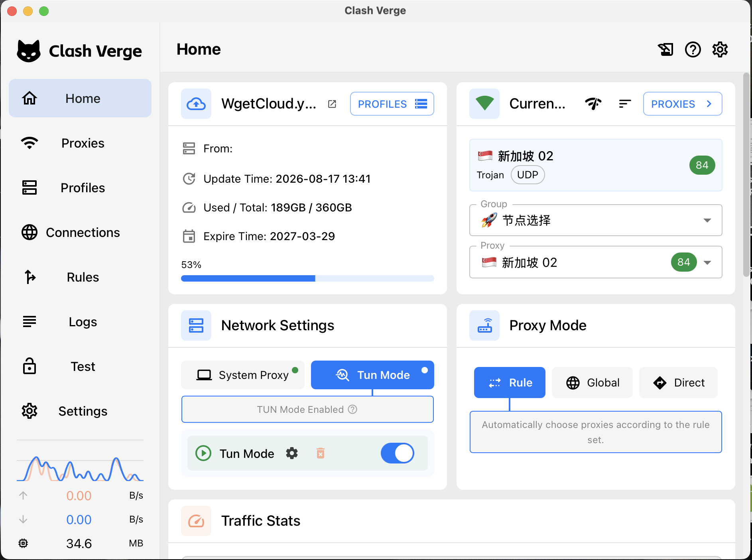Screen dimensions: 752x560
Task: Open Tun Mode gear settings icon
Action: [x=292, y=453]
